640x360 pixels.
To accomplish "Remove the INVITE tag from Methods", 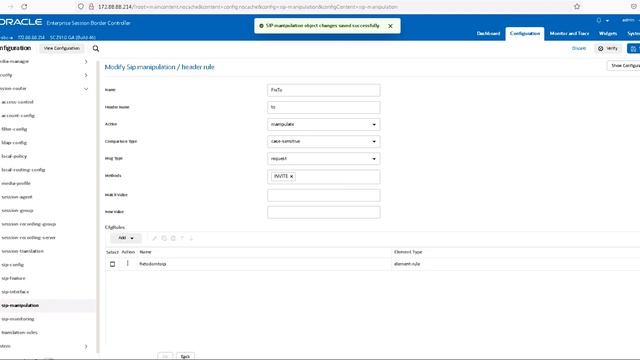I will [x=291, y=176].
